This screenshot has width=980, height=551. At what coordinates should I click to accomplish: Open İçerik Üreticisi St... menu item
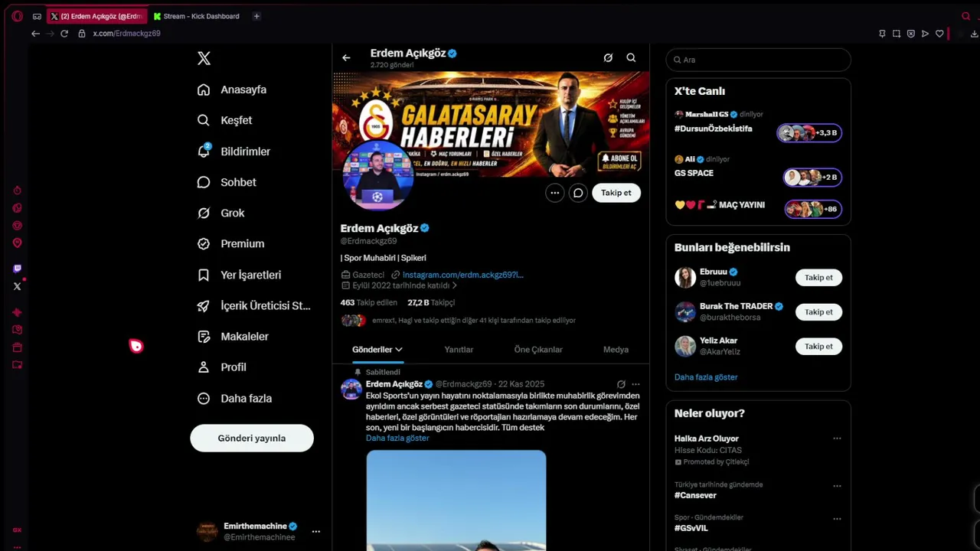[x=253, y=305]
